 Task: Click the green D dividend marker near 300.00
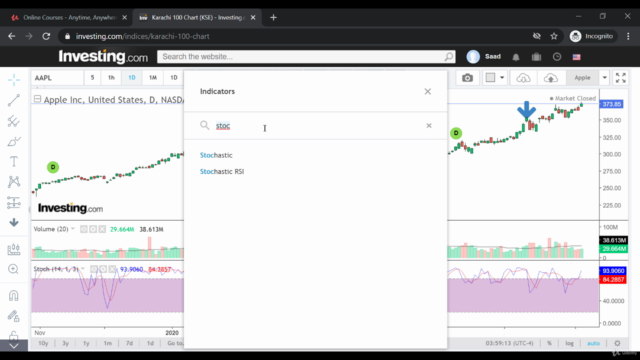[456, 133]
